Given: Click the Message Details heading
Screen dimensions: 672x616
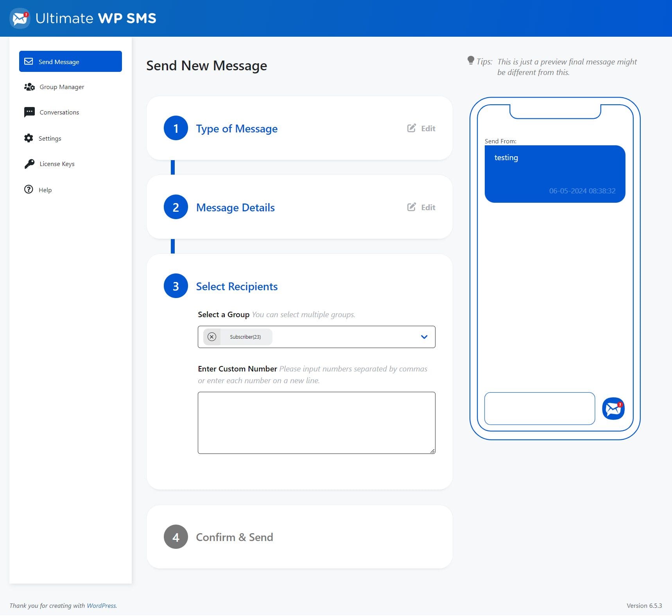Looking at the screenshot, I should pyautogui.click(x=235, y=207).
